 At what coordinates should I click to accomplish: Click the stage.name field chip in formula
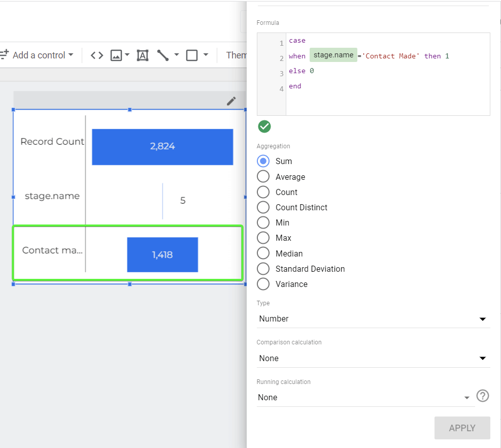coord(333,55)
